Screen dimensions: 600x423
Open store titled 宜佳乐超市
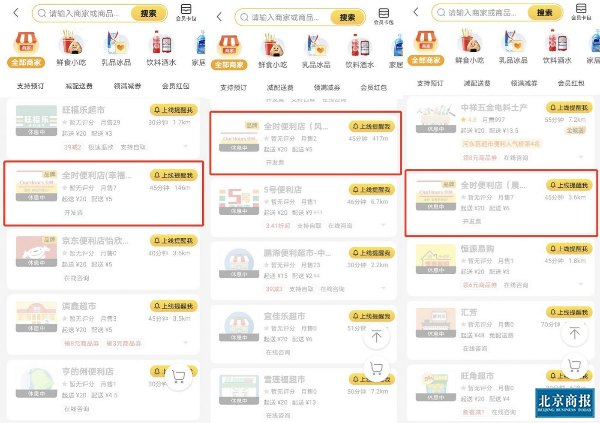[284, 316]
